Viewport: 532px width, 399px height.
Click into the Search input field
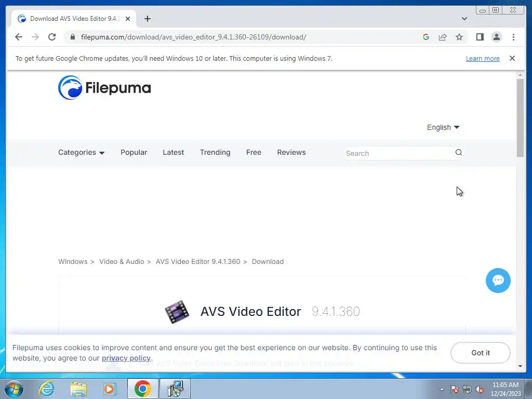(398, 153)
